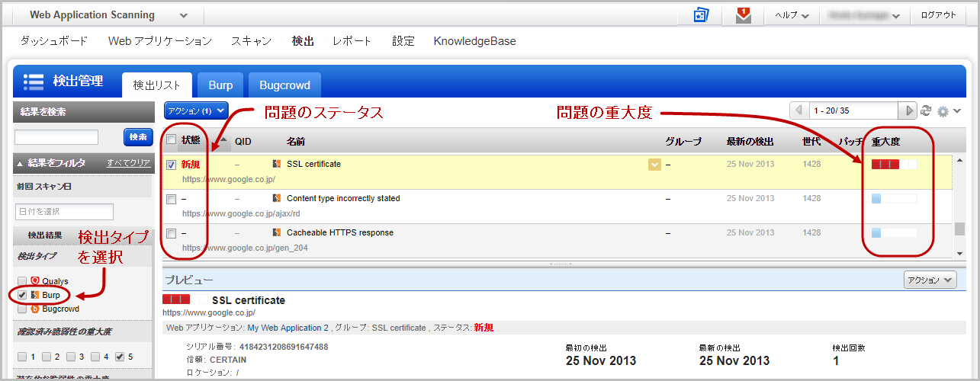
Task: Open the スキャン menu
Action: pos(252,41)
